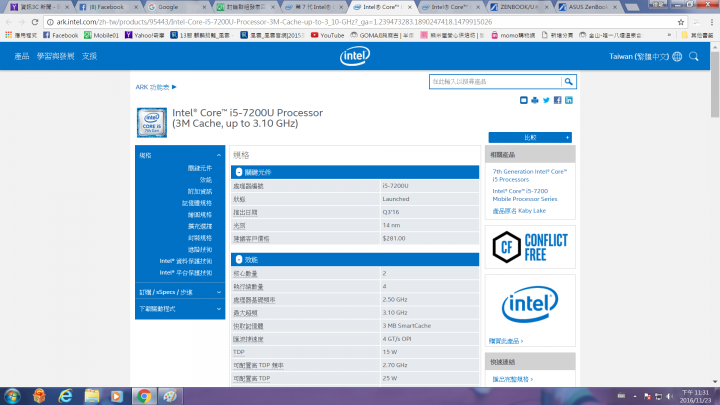Click the taskbar clock showing 11:31
720x405 pixels.
[696, 396]
